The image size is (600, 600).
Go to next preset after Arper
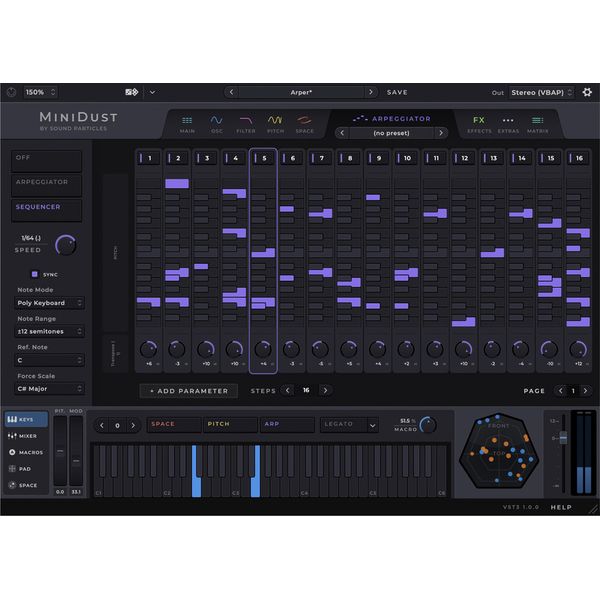coord(370,92)
